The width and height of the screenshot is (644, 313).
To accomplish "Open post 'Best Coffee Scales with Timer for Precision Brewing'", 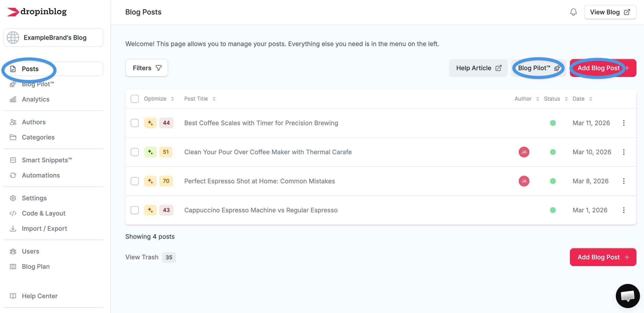I will coord(261,123).
